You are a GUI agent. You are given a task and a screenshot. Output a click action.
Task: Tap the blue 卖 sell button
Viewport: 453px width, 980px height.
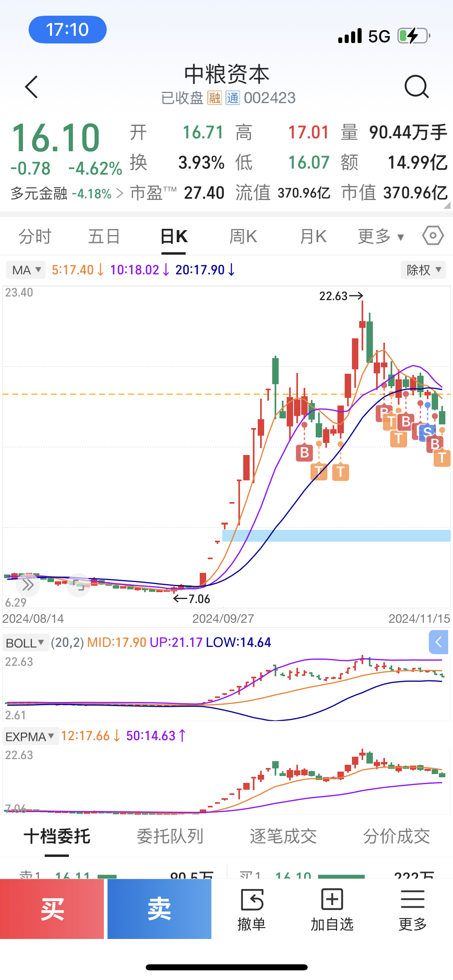coord(159,909)
